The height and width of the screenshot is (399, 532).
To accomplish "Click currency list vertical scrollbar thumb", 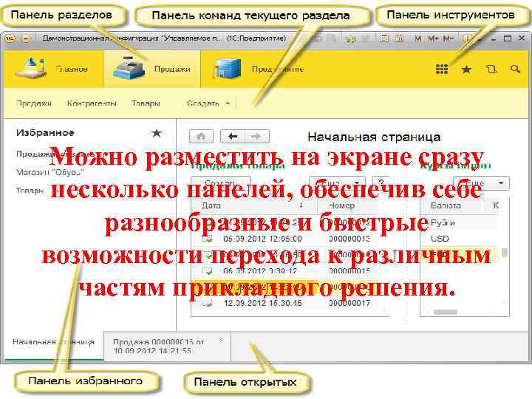I will pyautogui.click(x=505, y=253).
